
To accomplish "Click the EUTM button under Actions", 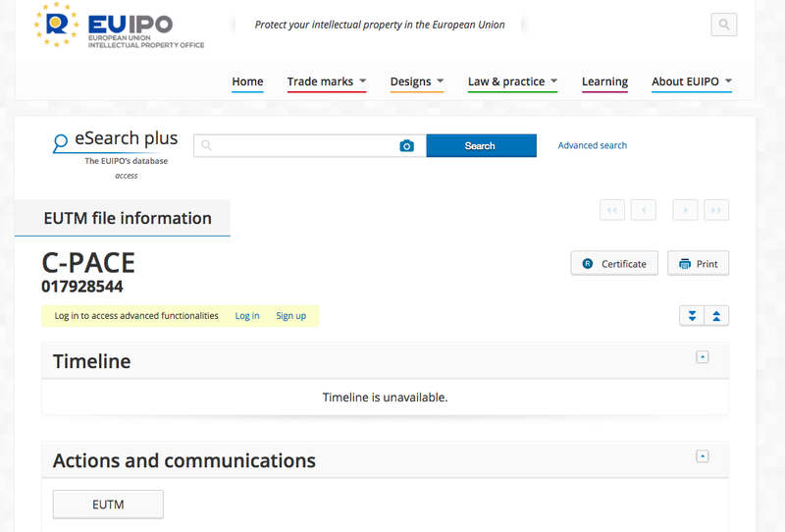I will pyautogui.click(x=108, y=505).
